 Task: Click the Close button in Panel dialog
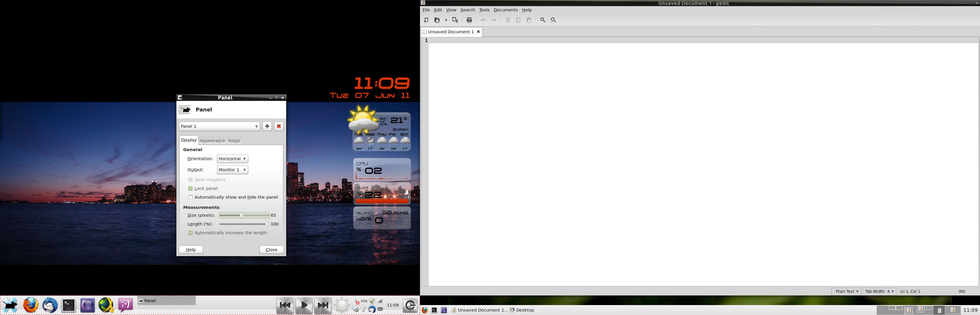271,250
